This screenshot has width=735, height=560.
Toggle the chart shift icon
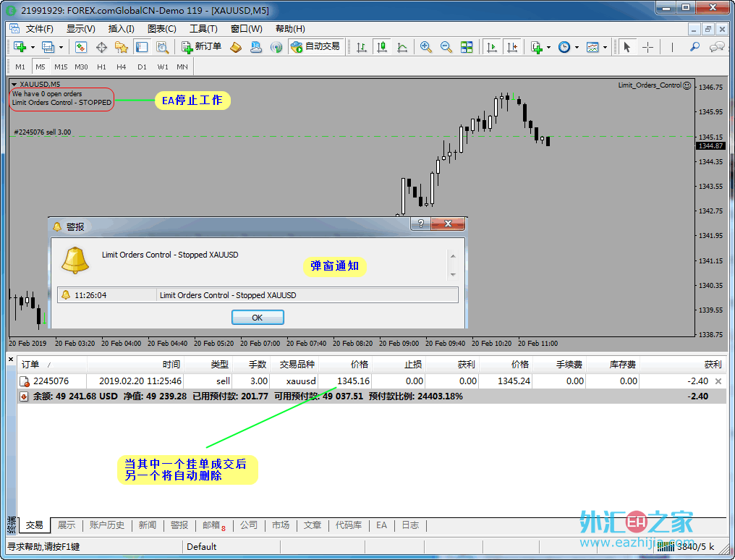click(x=512, y=47)
